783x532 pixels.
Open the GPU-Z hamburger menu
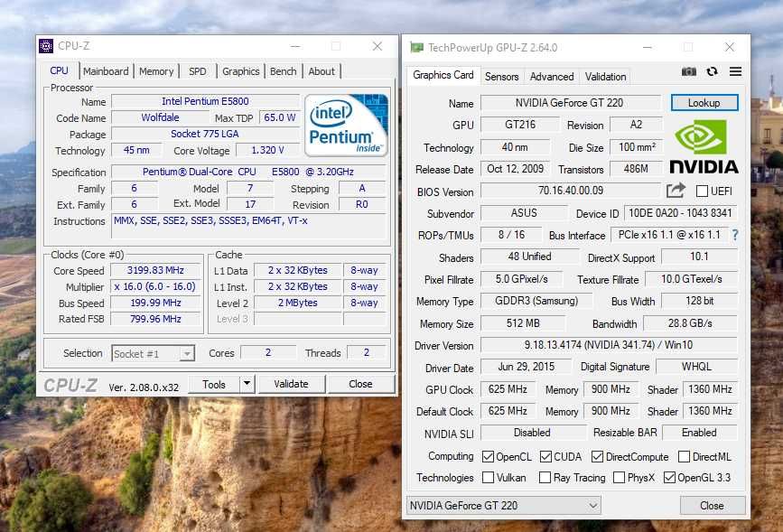click(735, 71)
